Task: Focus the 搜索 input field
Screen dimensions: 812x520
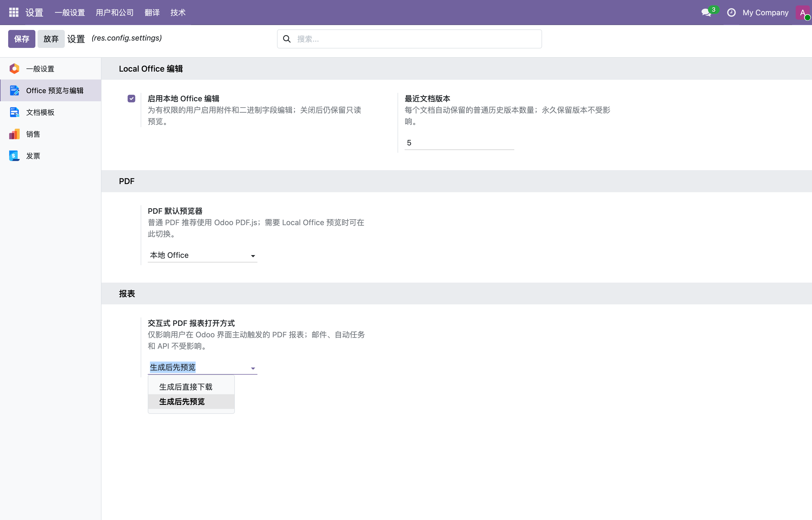Action: click(x=409, y=39)
